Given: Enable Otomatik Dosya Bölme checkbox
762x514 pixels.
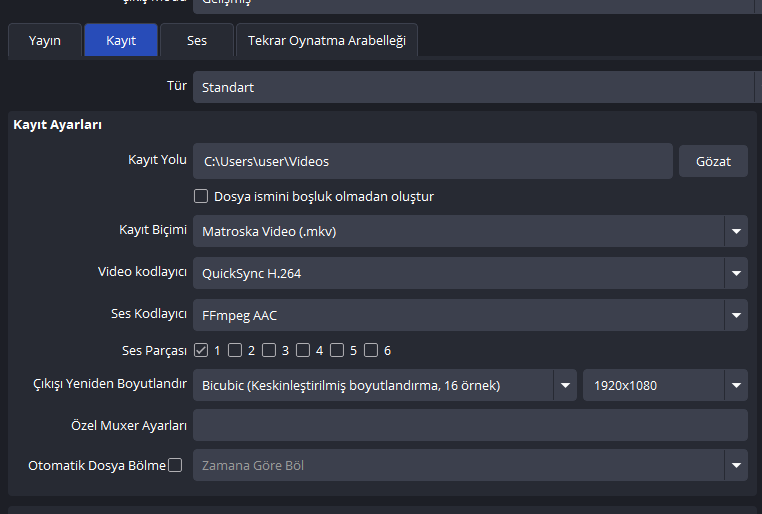Looking at the screenshot, I should tap(175, 465).
